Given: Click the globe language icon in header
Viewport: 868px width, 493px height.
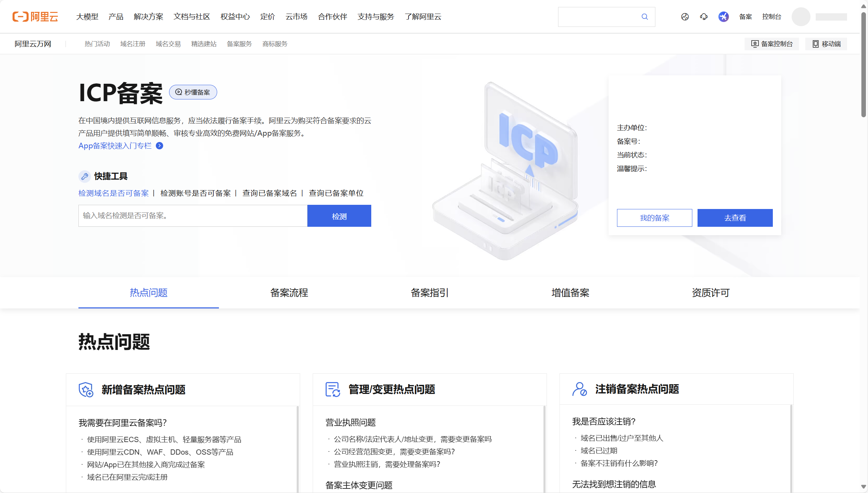Looking at the screenshot, I should 685,17.
